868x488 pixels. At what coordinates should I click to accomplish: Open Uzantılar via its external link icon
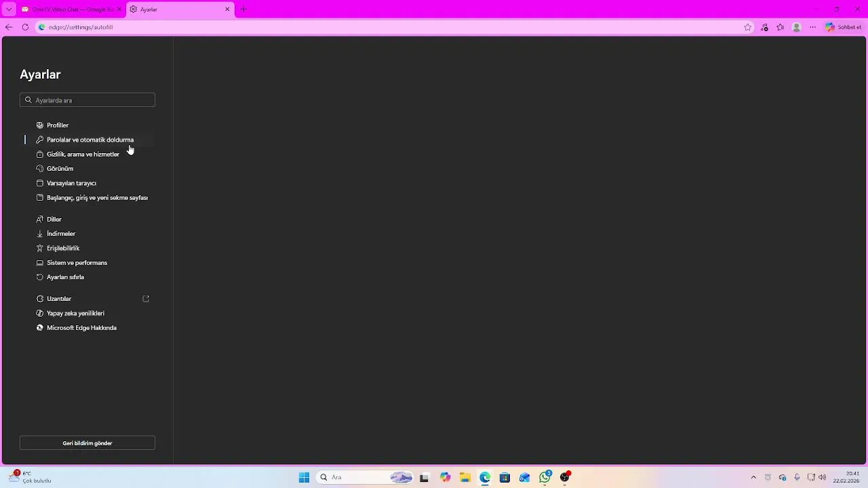[x=146, y=299]
